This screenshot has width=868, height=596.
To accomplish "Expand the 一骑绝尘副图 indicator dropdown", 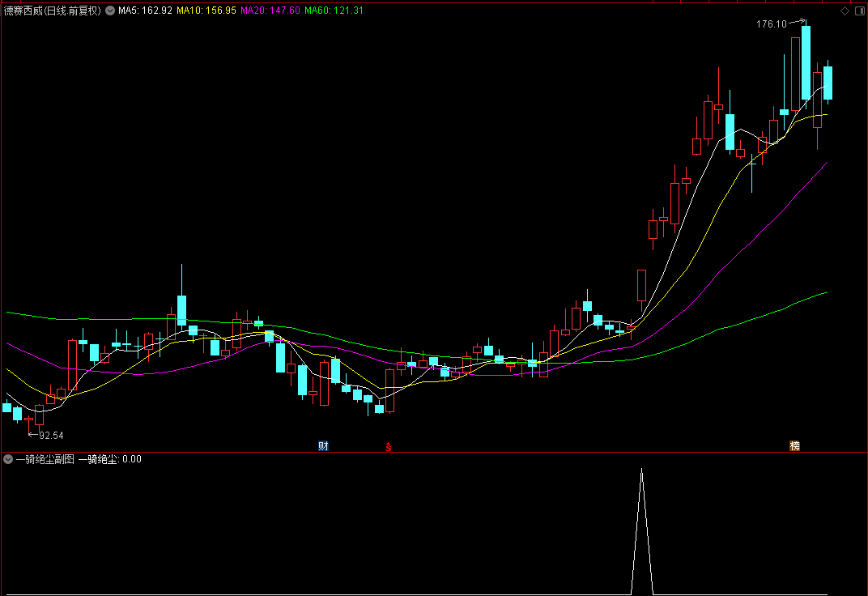I will point(8,459).
